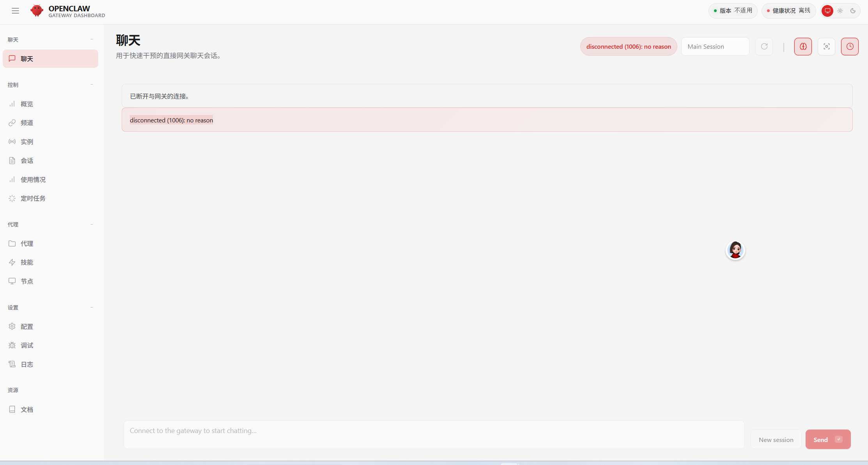Click the New session button

(776, 440)
